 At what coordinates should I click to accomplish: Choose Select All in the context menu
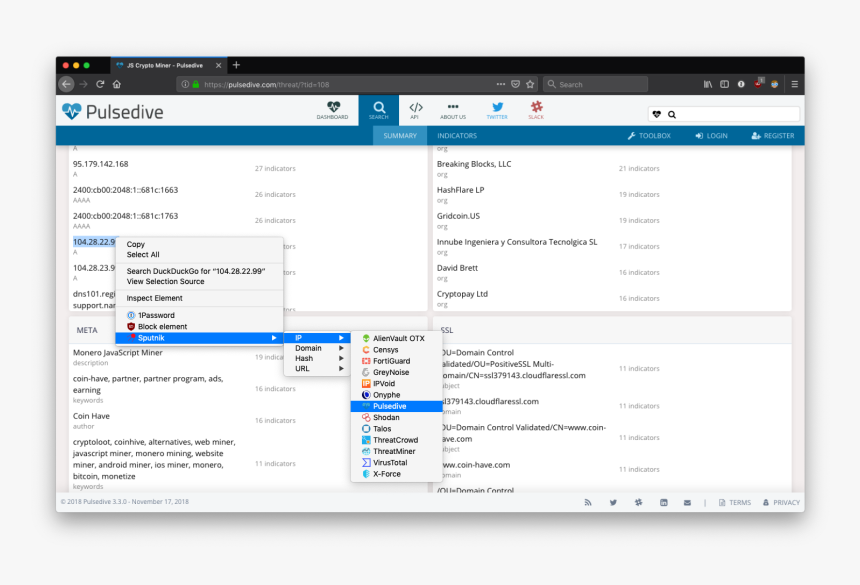tap(199, 254)
